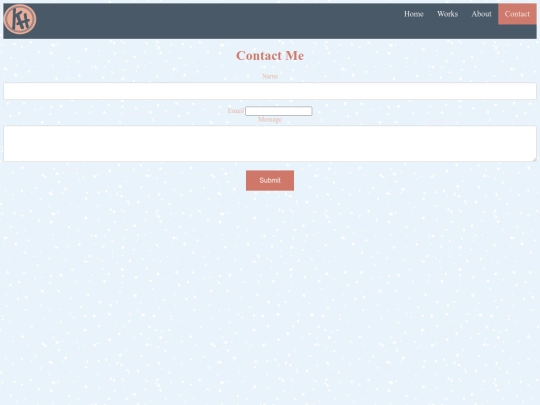This screenshot has height=405, width=540.
Task: Click the KH circular logo
Action: pyautogui.click(x=20, y=19)
